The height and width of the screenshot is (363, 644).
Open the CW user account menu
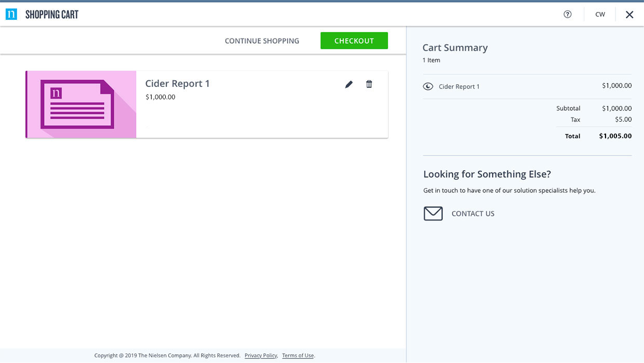600,15
